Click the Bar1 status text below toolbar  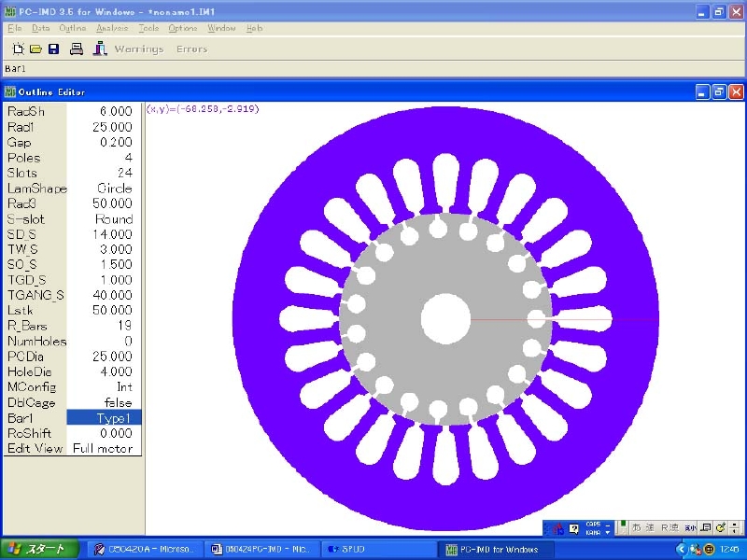tap(15, 68)
